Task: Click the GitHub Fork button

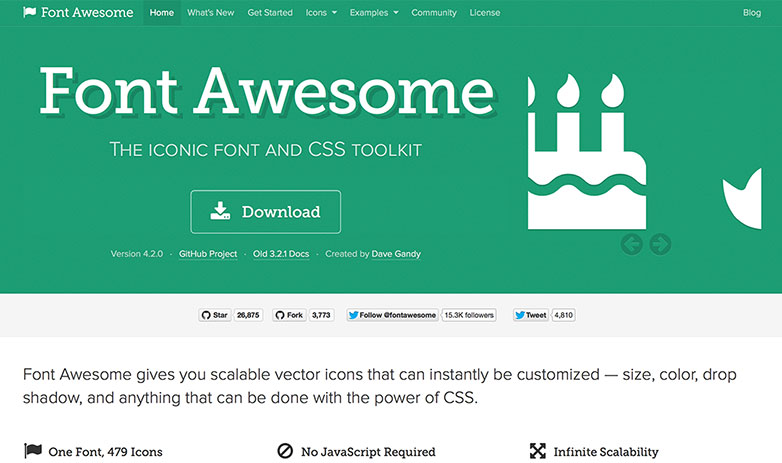Action: click(289, 315)
